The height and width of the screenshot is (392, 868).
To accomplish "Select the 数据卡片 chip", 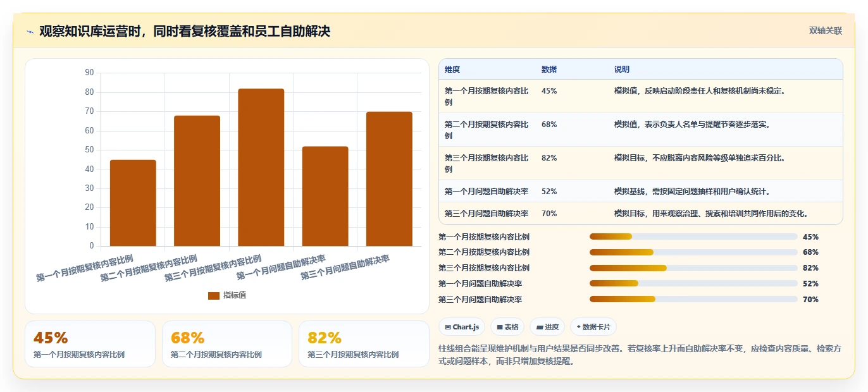I will tap(593, 327).
